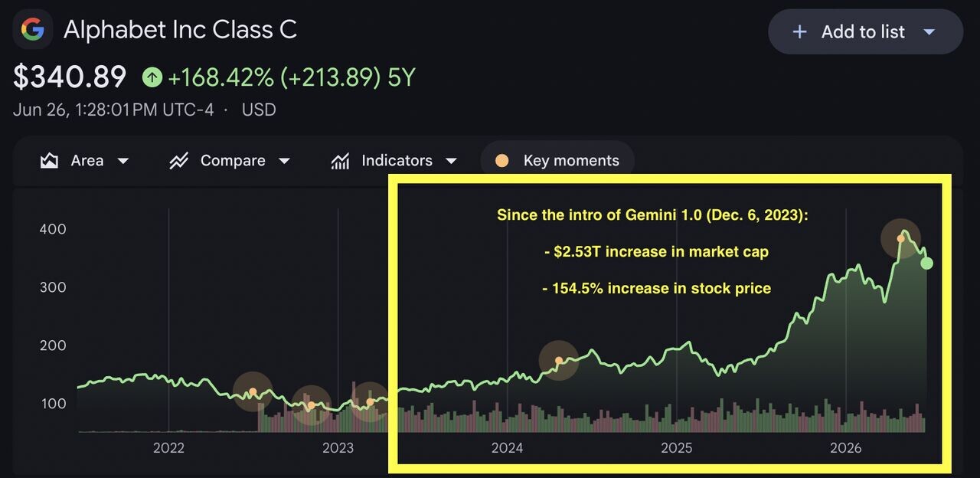
Task: Expand the Indicators dropdown arrow
Action: pyautogui.click(x=451, y=161)
